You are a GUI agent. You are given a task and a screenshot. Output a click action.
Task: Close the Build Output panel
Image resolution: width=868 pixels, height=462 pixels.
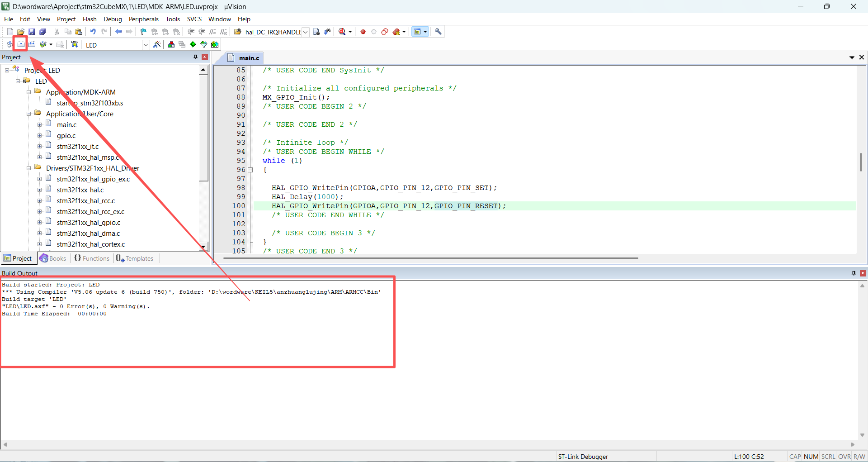[x=863, y=273]
